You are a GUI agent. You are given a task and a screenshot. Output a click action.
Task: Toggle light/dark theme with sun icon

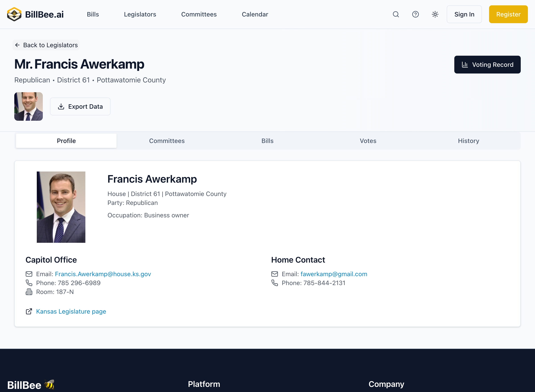(435, 14)
